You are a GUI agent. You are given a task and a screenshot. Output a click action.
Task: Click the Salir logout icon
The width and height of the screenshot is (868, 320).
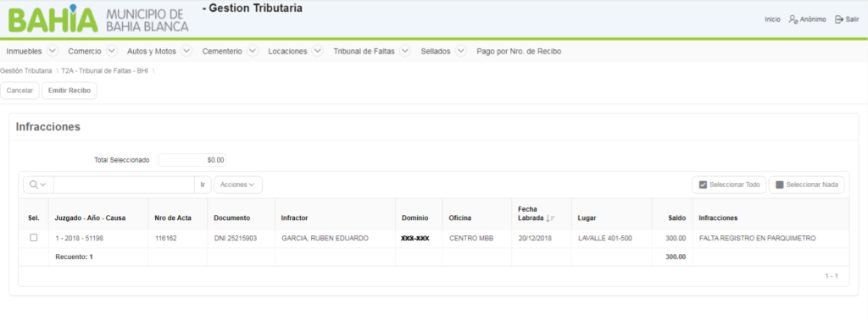[x=838, y=19]
